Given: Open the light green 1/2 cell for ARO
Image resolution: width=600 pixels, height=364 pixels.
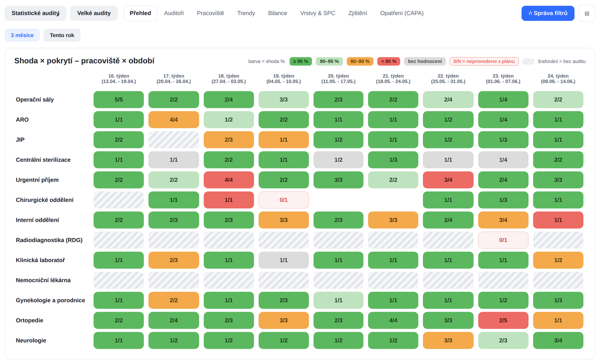Looking at the screenshot, I should (x=229, y=119).
